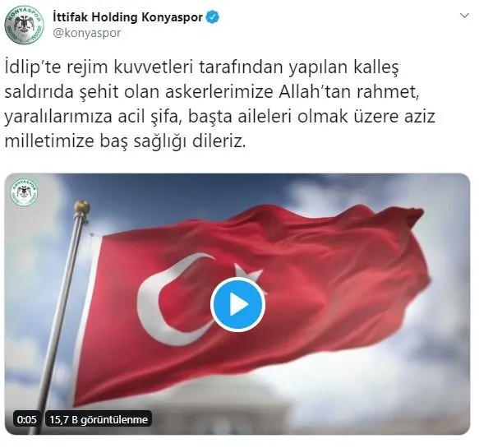Screen dimensions: 479x448
Task: Click the 15,7 B görüntülenme view count
Action: 99,419
